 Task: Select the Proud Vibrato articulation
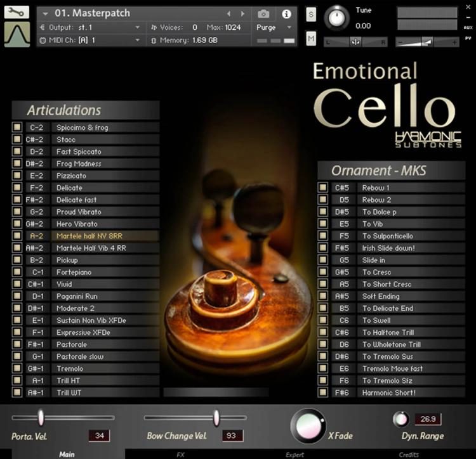[105, 212]
